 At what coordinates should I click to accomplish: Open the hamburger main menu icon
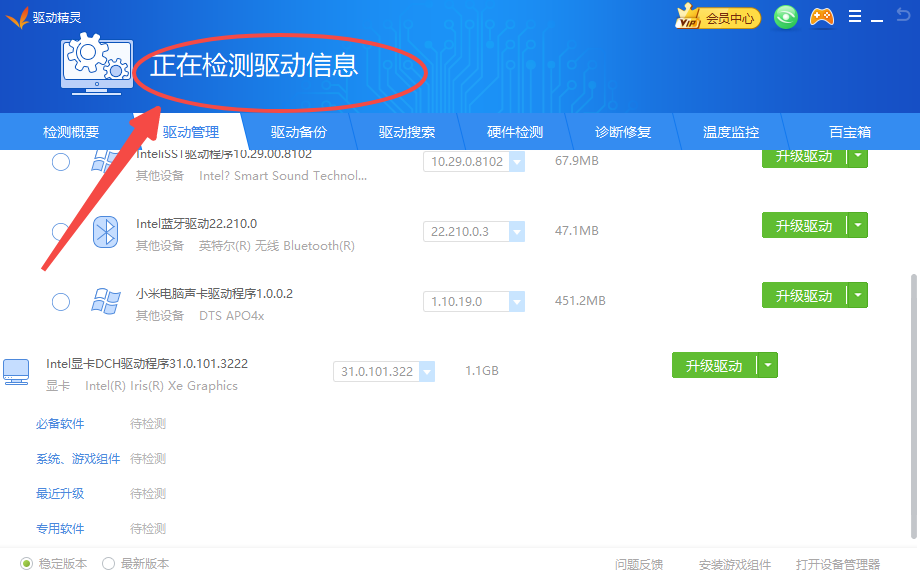[855, 17]
